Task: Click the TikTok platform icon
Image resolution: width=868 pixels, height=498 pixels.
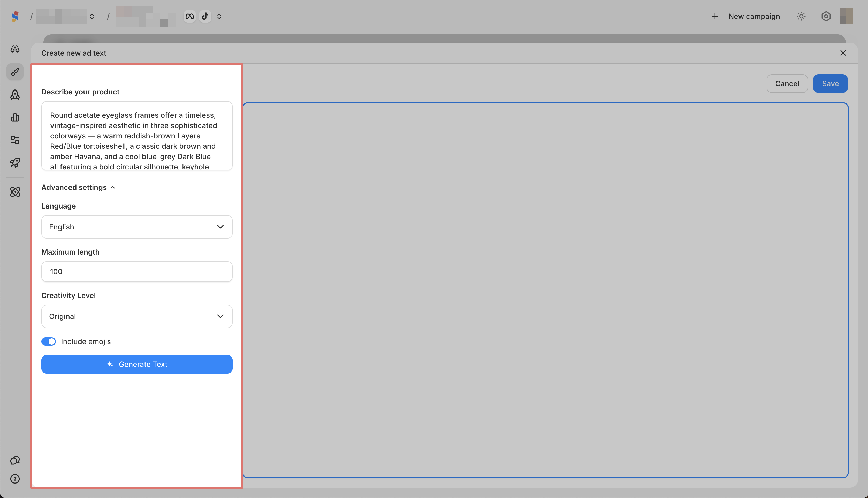Action: click(205, 16)
